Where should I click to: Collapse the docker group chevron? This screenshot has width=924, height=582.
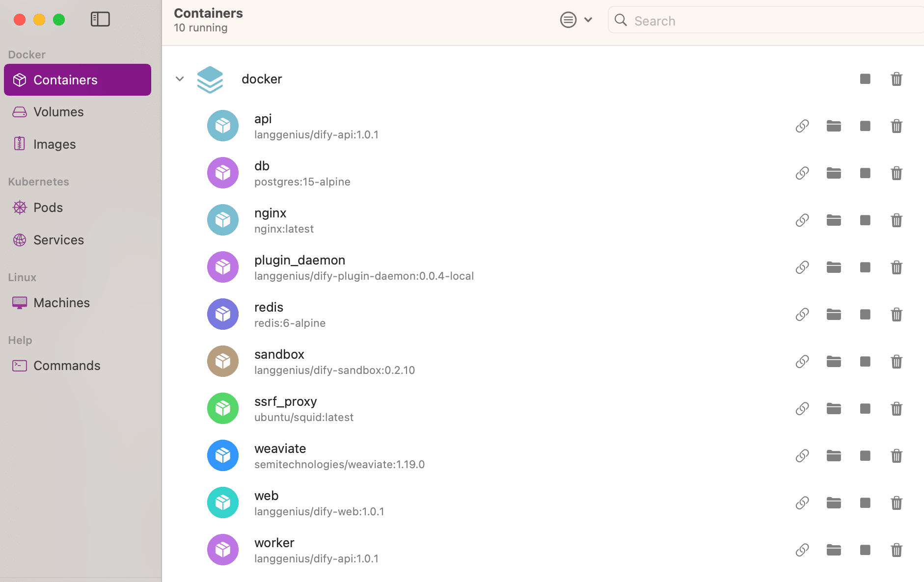tap(180, 79)
